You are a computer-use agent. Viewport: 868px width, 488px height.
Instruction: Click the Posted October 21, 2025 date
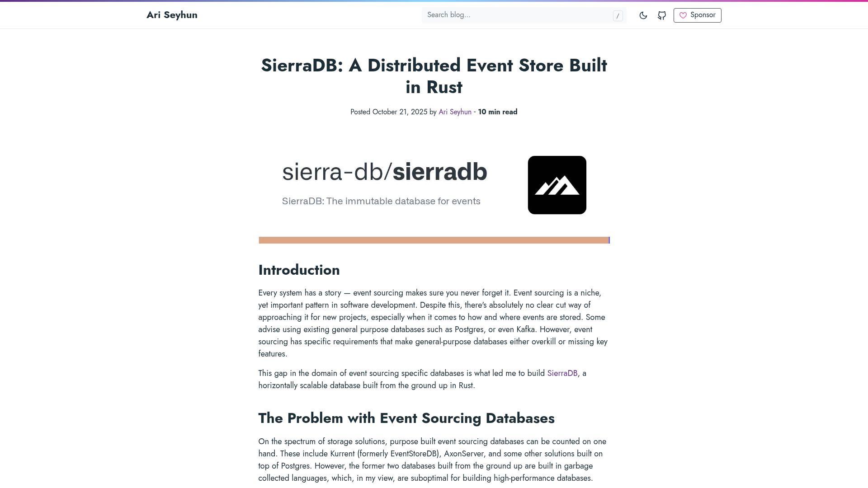pyautogui.click(x=389, y=112)
